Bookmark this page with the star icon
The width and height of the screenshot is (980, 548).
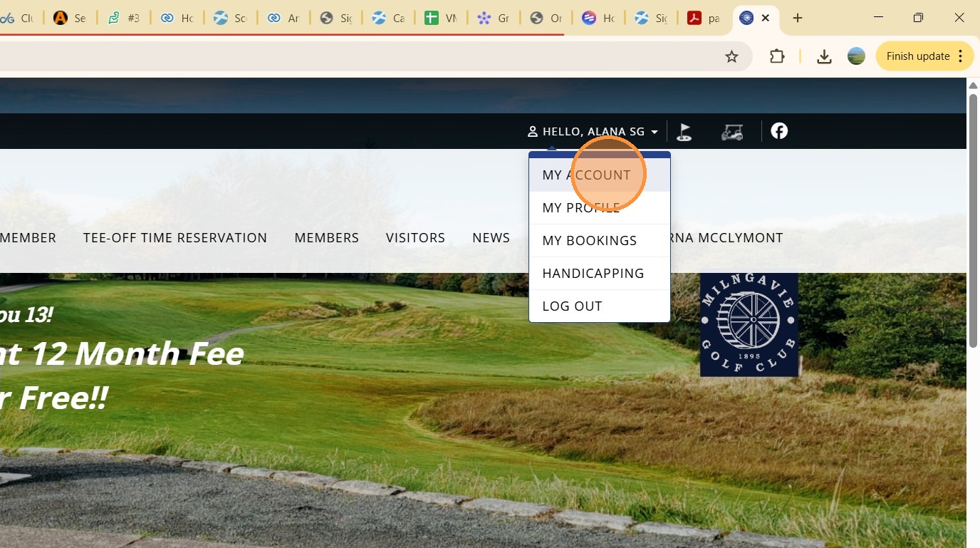tap(731, 56)
